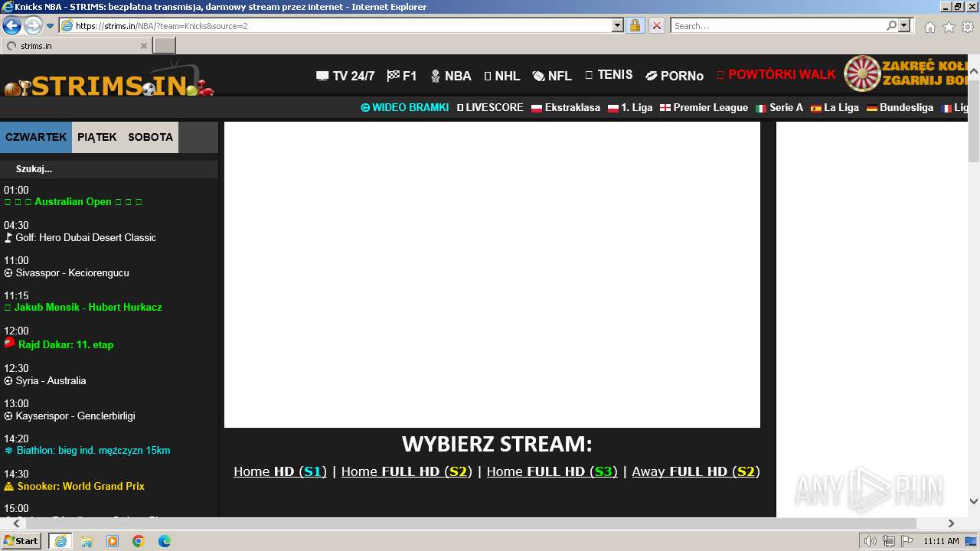Close the strims.in tab

(143, 46)
